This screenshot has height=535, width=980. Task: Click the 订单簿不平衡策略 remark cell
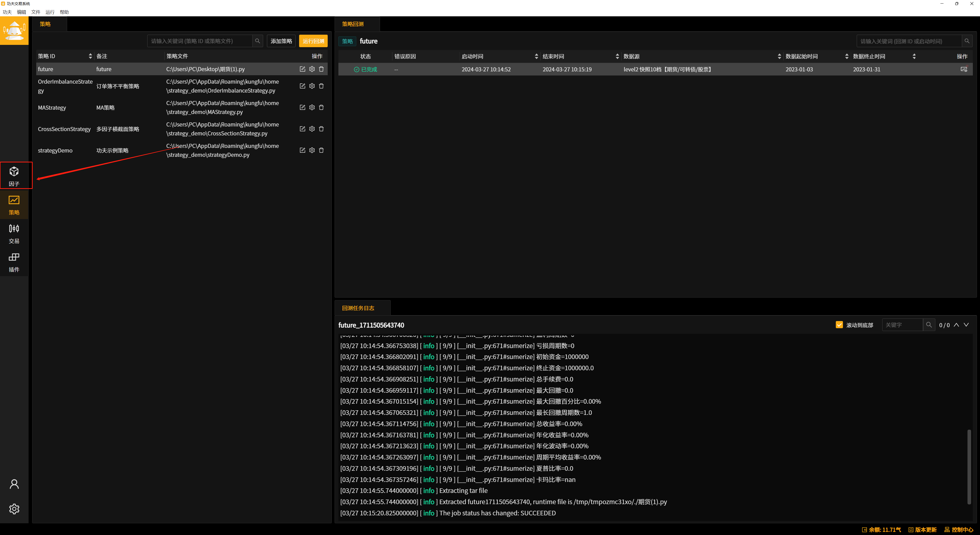coord(118,86)
